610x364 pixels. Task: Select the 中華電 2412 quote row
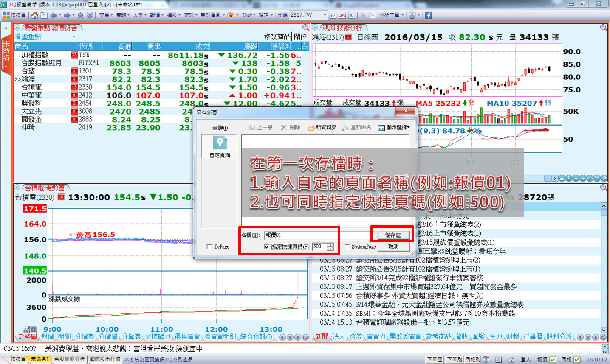pyautogui.click(x=158, y=95)
